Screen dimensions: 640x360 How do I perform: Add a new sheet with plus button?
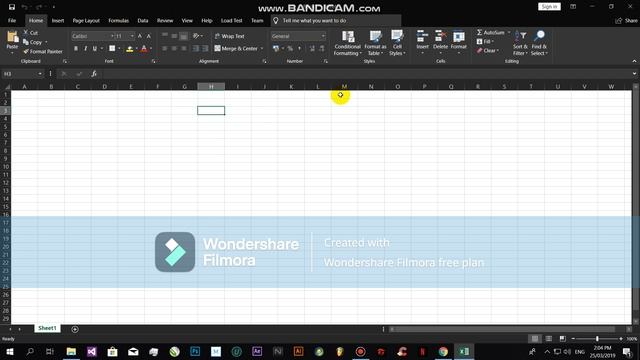pos(75,329)
